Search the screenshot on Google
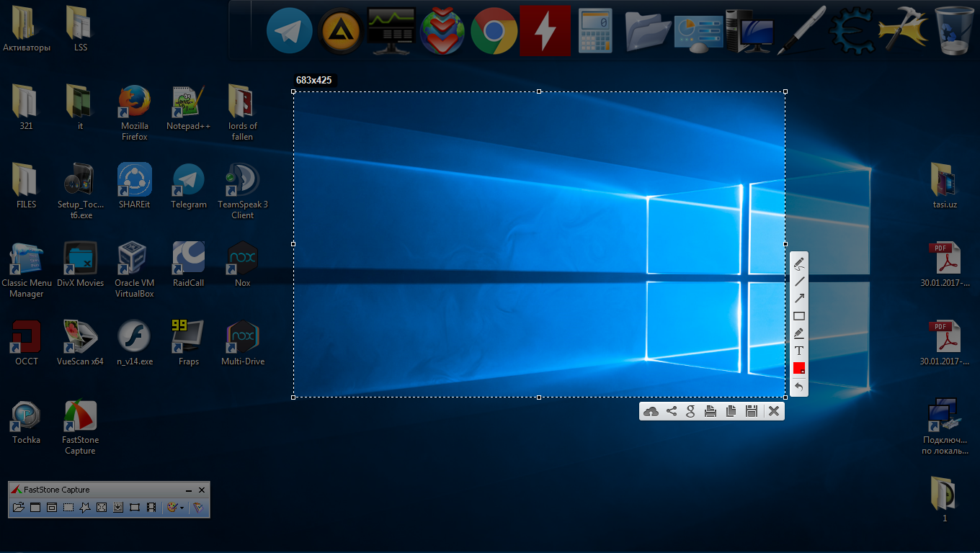 690,411
